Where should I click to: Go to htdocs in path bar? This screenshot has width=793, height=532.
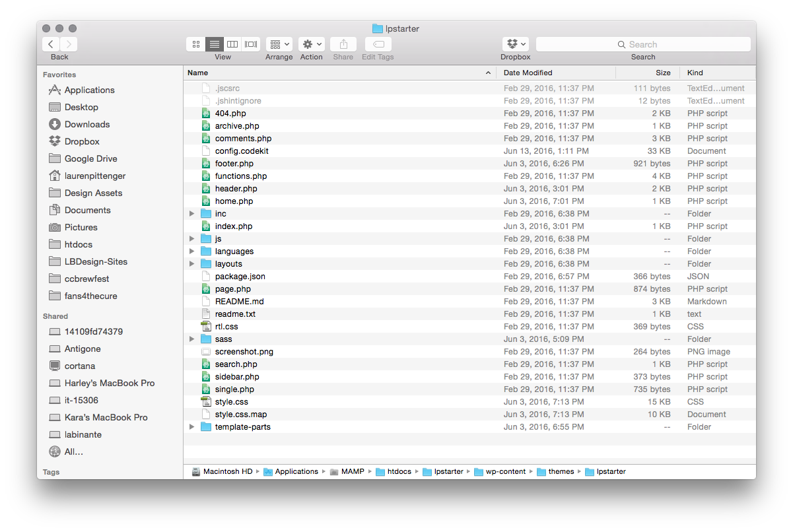tap(394, 471)
